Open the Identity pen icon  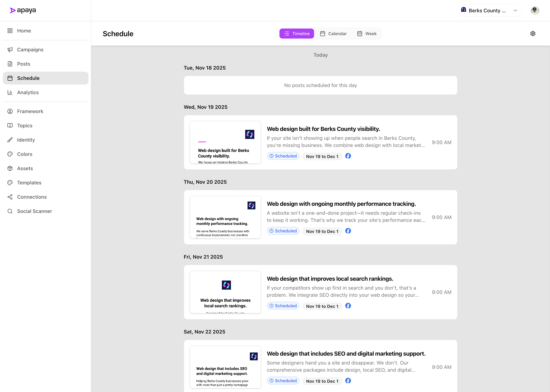10,140
